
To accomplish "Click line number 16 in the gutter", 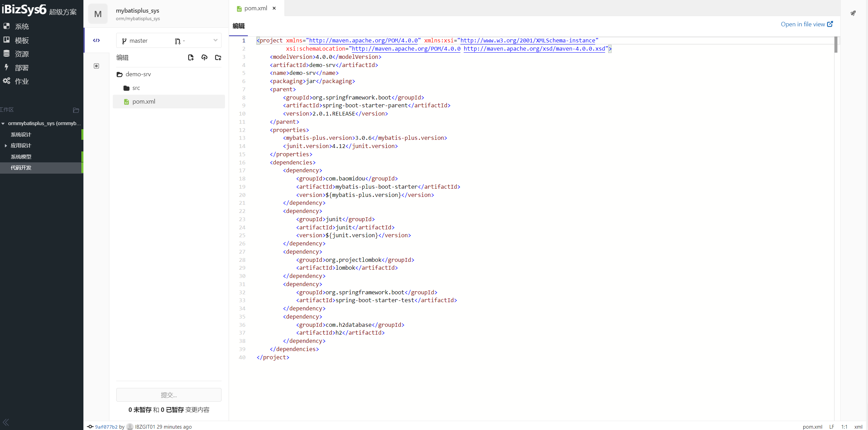I will coord(242,162).
